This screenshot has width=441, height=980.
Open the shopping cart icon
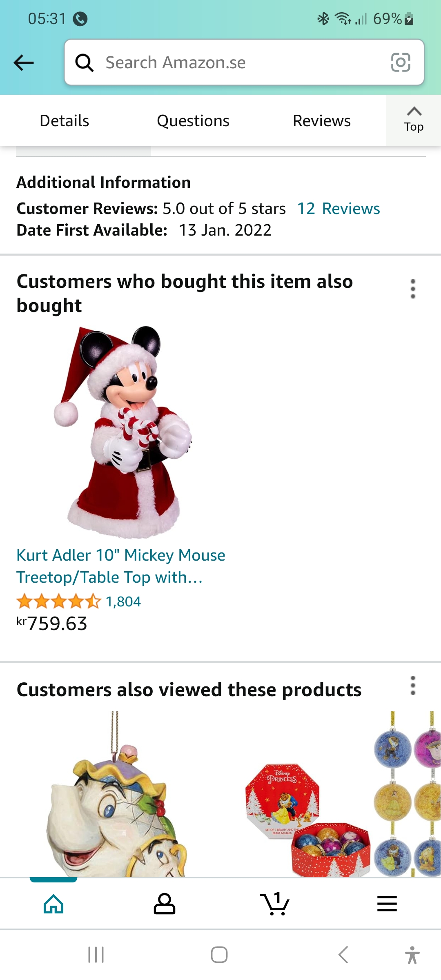click(275, 904)
